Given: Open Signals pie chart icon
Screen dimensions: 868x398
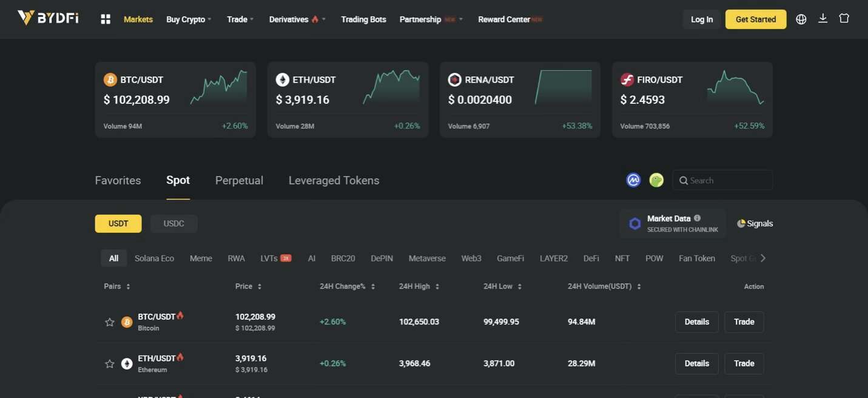Looking at the screenshot, I should (x=741, y=223).
